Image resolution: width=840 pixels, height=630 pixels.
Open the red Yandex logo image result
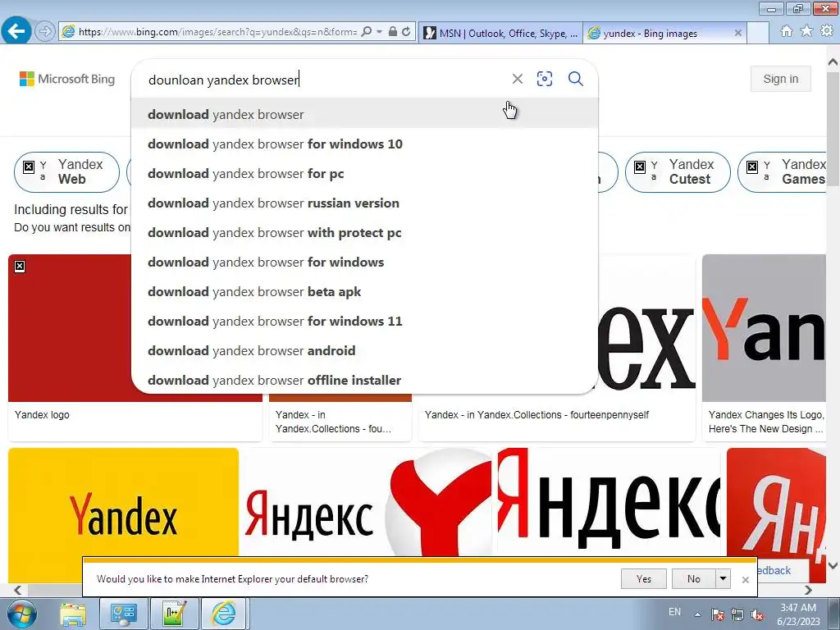point(70,328)
